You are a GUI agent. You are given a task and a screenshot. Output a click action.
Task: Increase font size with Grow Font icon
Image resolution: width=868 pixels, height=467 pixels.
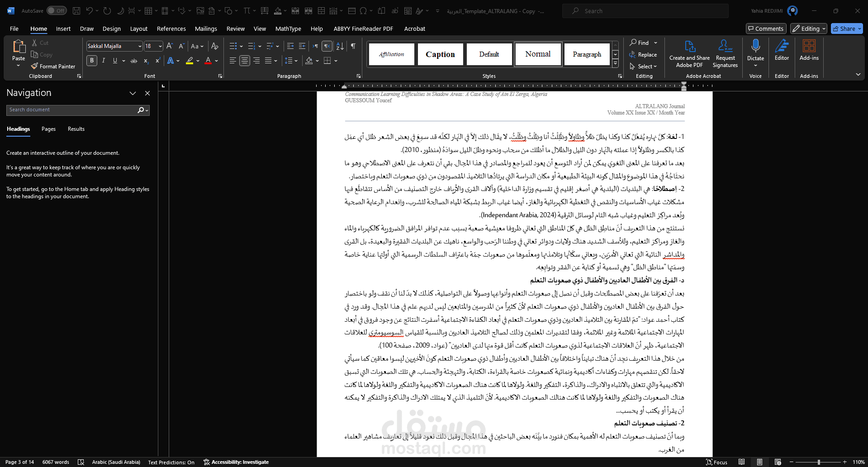[170, 46]
